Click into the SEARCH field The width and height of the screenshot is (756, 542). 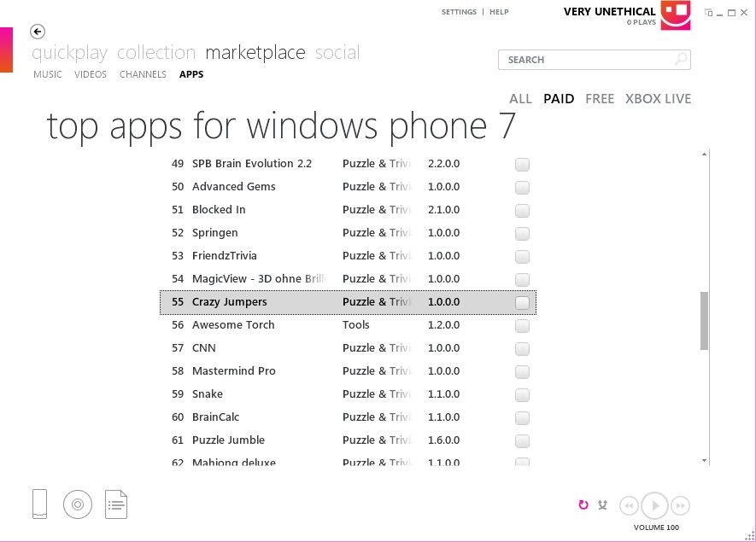point(594,60)
